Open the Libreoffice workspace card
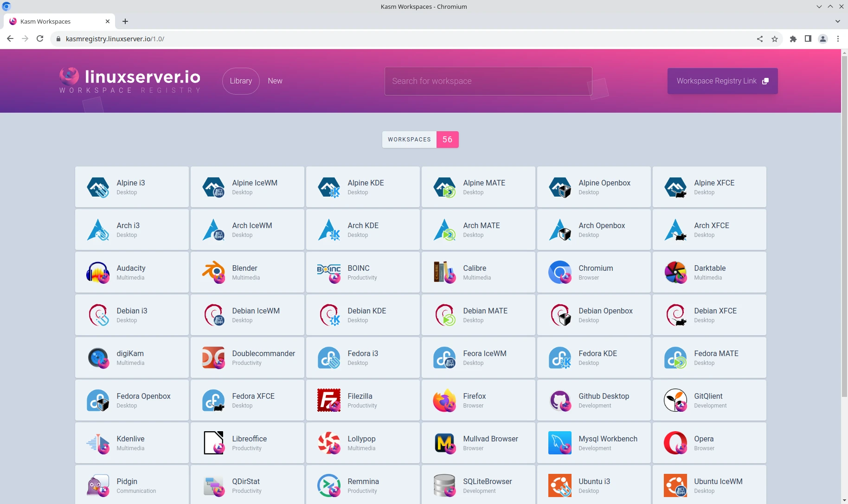 pos(247,443)
